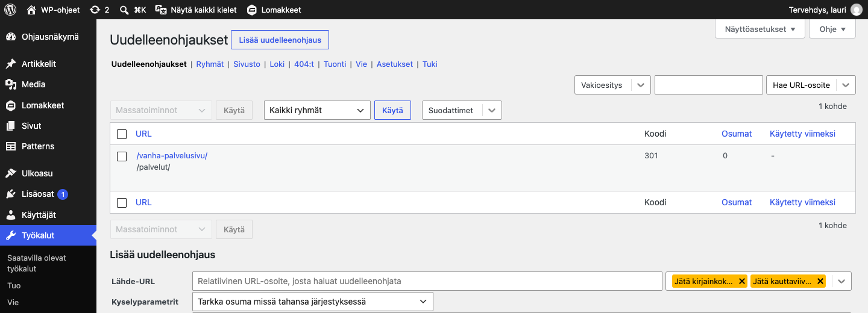Click the Näytä kaikki kielet label
The width and height of the screenshot is (868, 313).
pyautogui.click(x=204, y=10)
